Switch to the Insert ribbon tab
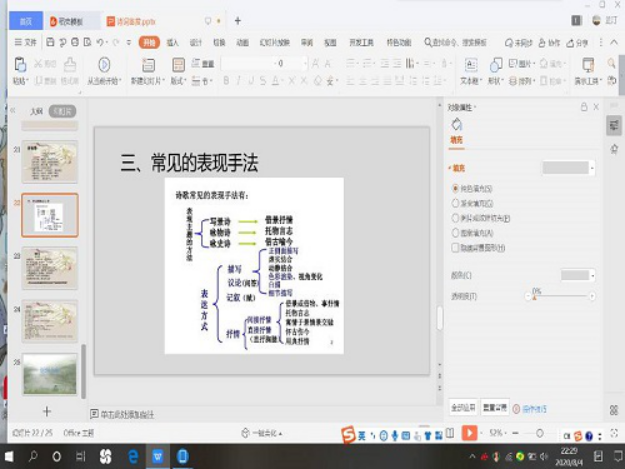Screen dimensions: 625x469 tap(173, 43)
